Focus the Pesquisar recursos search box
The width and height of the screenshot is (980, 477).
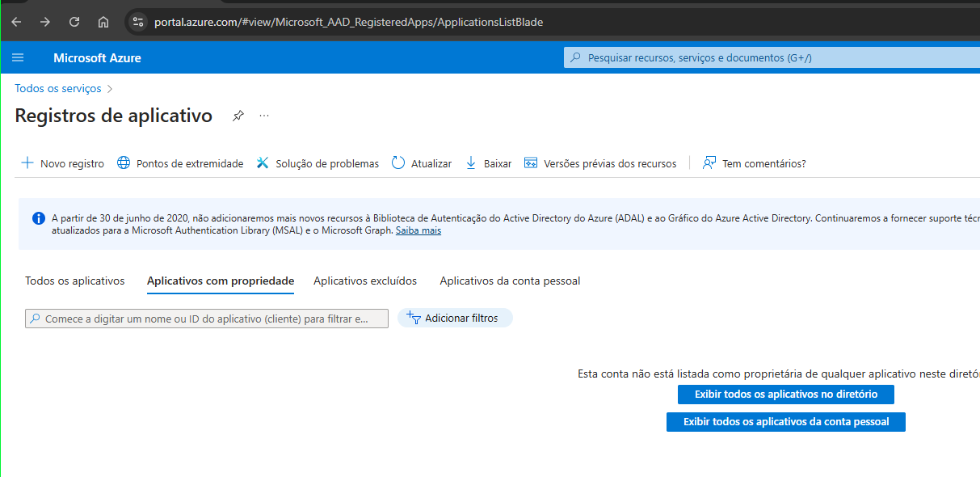click(772, 57)
